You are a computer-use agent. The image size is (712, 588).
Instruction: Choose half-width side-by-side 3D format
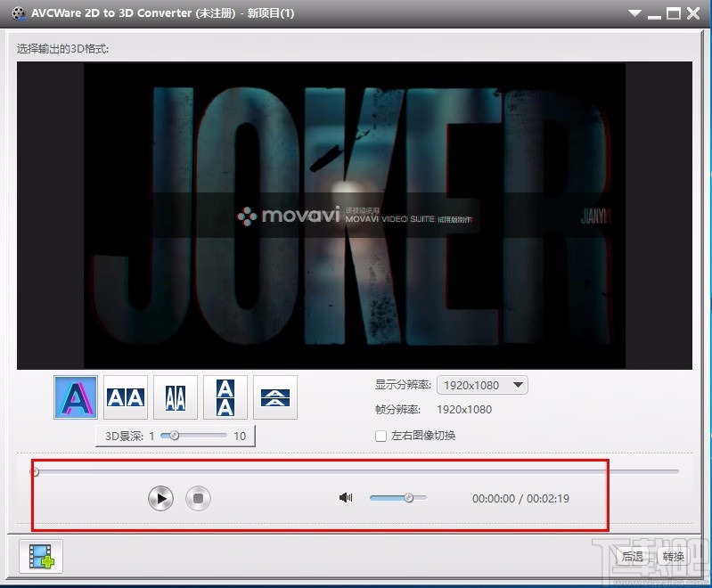pos(176,397)
